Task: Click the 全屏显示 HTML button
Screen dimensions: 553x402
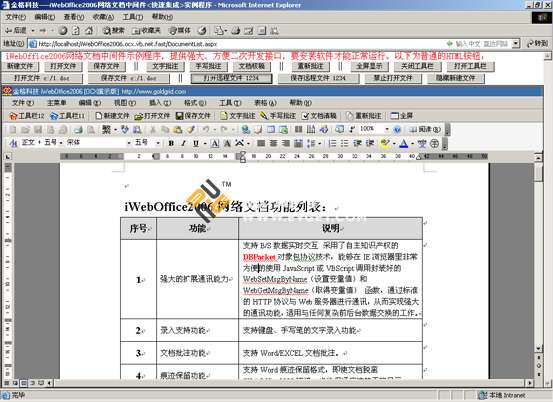Action: (369, 66)
